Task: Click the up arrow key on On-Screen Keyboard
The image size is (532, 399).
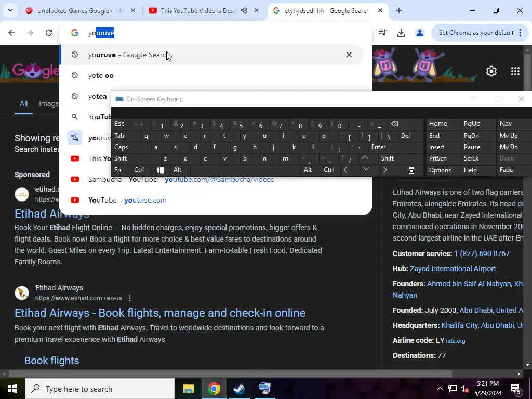Action: pos(365,158)
